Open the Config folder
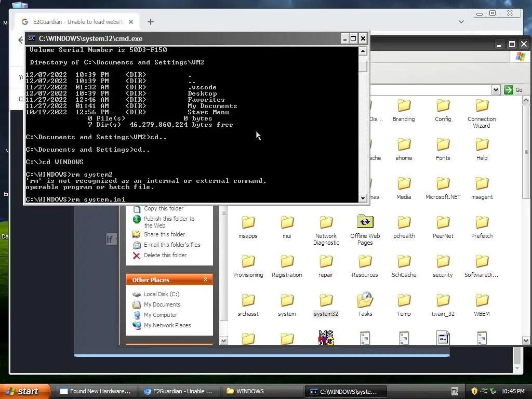 (x=443, y=110)
